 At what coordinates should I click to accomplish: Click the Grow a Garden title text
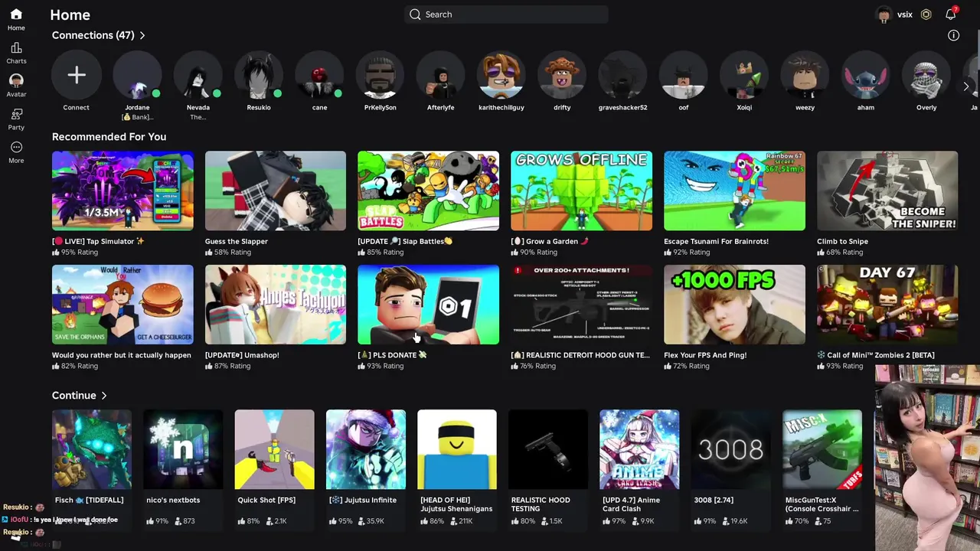coord(550,241)
